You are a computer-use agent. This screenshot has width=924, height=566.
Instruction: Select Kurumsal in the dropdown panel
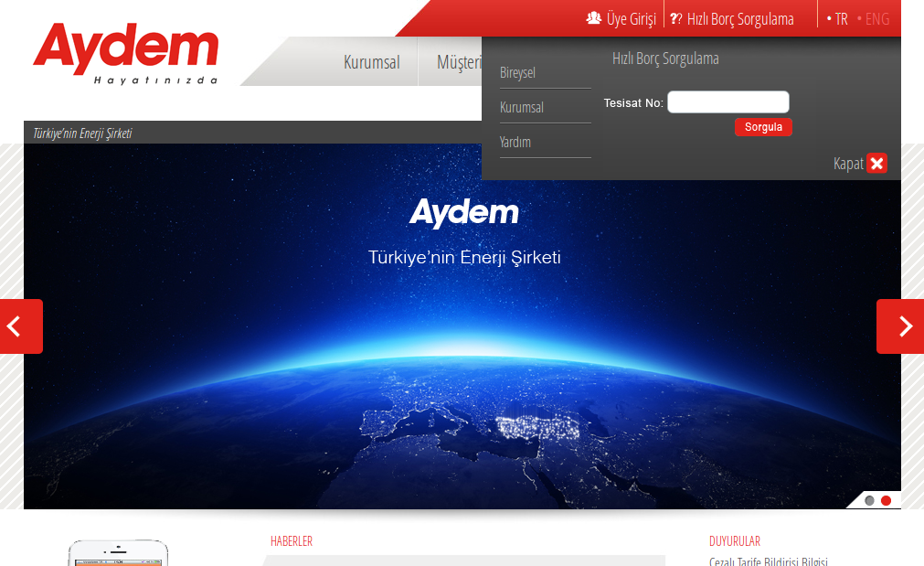(522, 107)
